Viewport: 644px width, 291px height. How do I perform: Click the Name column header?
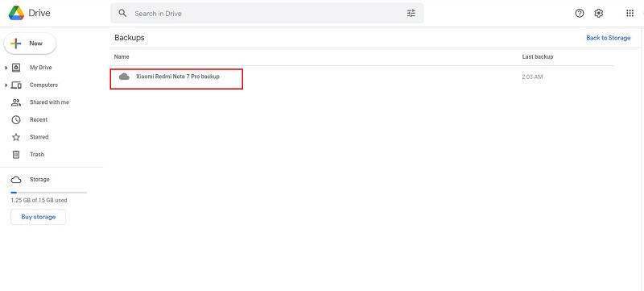(x=122, y=56)
